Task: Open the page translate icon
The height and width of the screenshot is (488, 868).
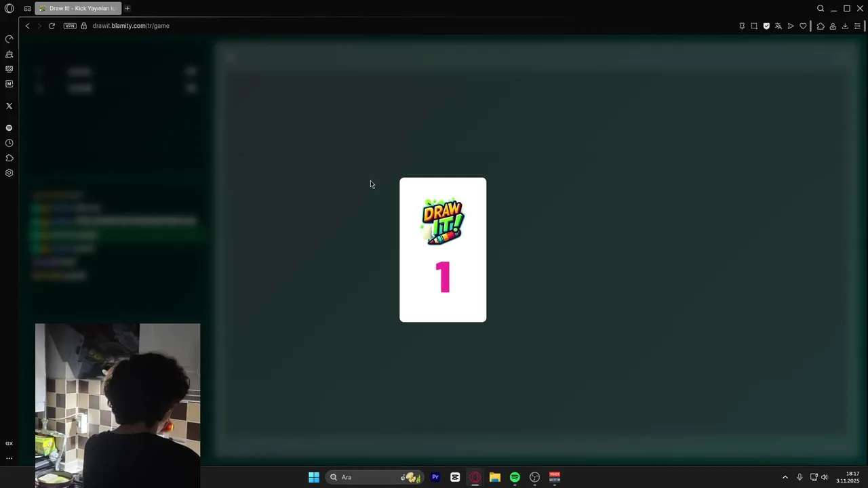Action: pos(778,26)
